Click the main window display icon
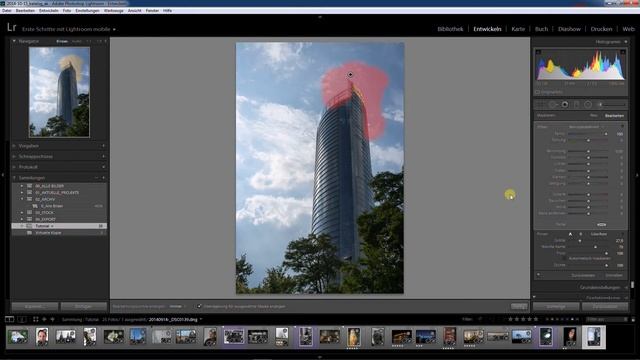This screenshot has width=640, height=360. click(9, 319)
